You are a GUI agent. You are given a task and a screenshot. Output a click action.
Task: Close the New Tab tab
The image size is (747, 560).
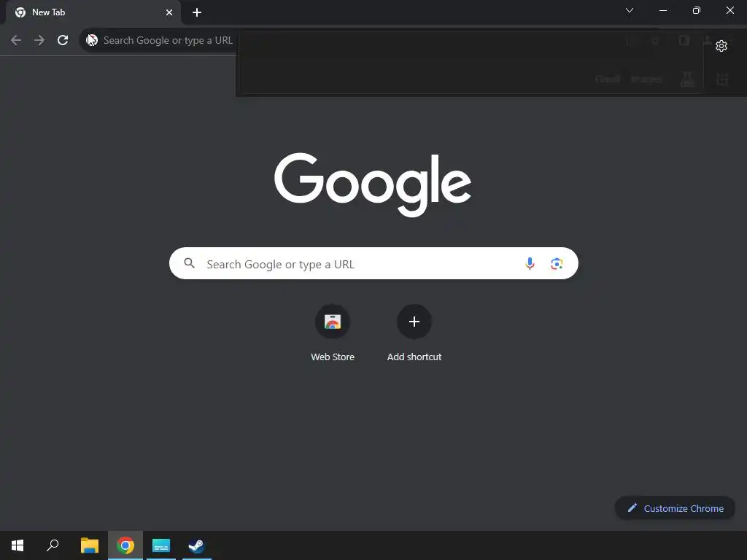pos(169,12)
